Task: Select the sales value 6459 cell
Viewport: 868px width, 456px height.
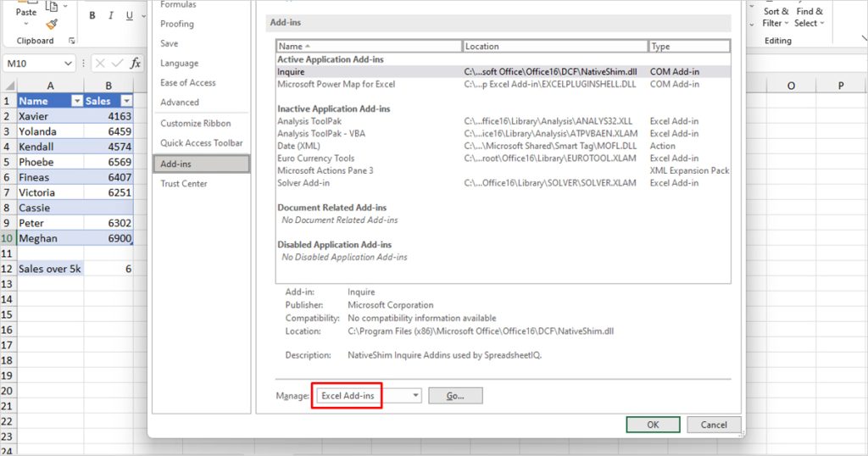Action: 108,131
